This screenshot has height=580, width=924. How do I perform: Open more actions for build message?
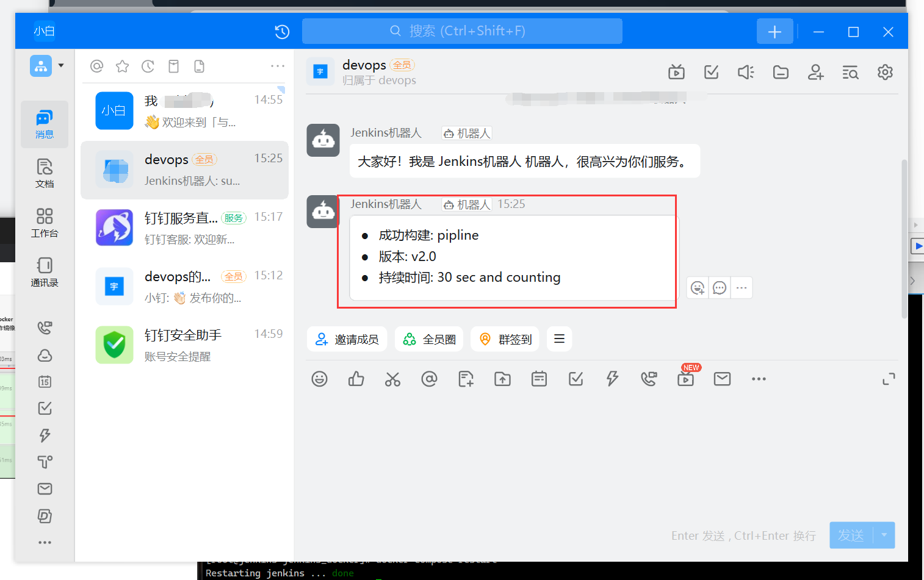tap(742, 287)
